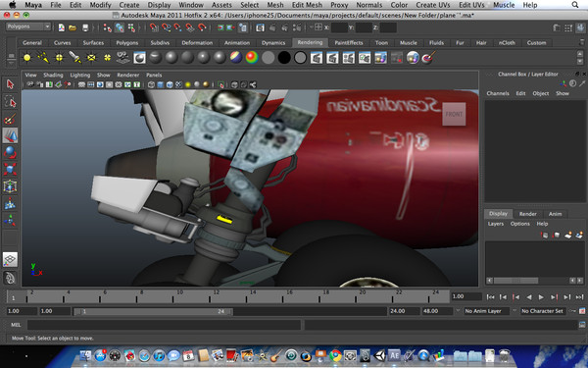This screenshot has width=588, height=368.
Task: Step forward one key
Action: point(554,297)
